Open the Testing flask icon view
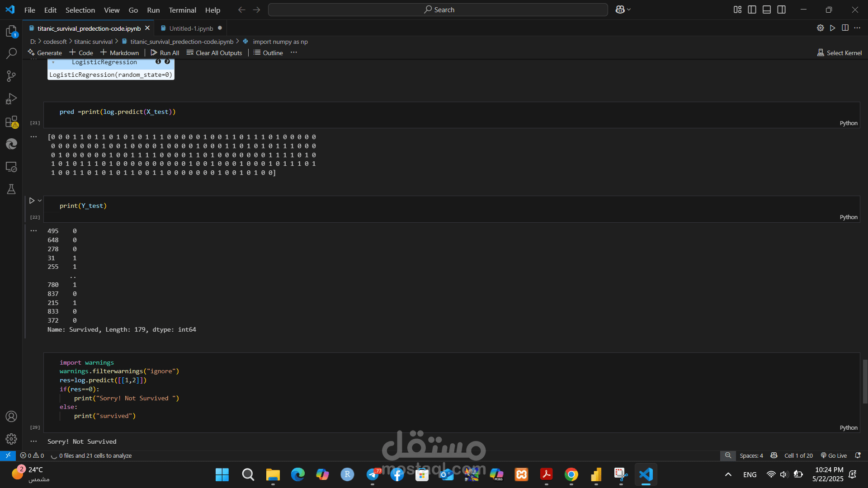This screenshot has height=488, width=868. tap(11, 189)
